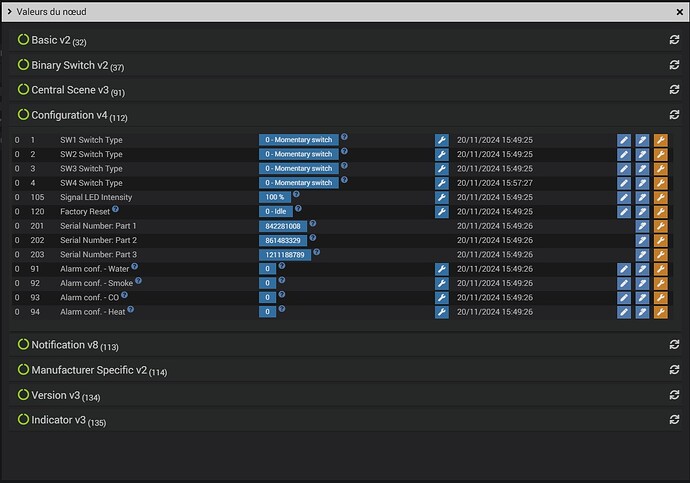
Task: Select the Serial Number: Part 1 label
Action: click(98, 226)
